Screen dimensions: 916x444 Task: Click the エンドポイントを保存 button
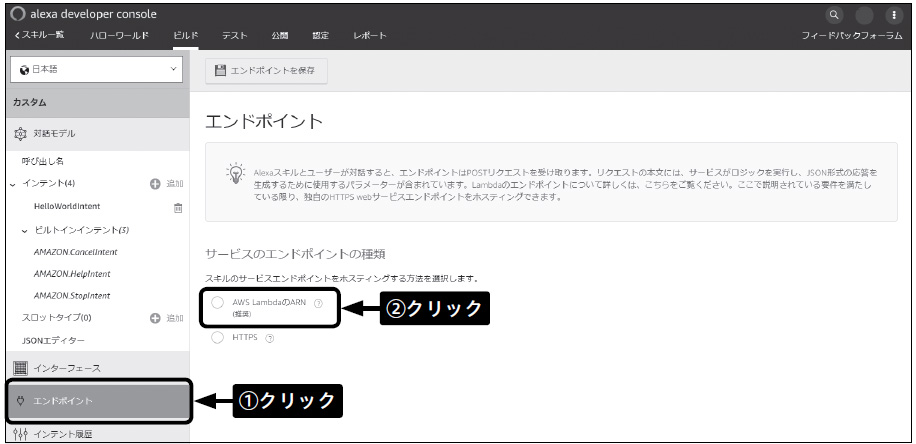266,71
